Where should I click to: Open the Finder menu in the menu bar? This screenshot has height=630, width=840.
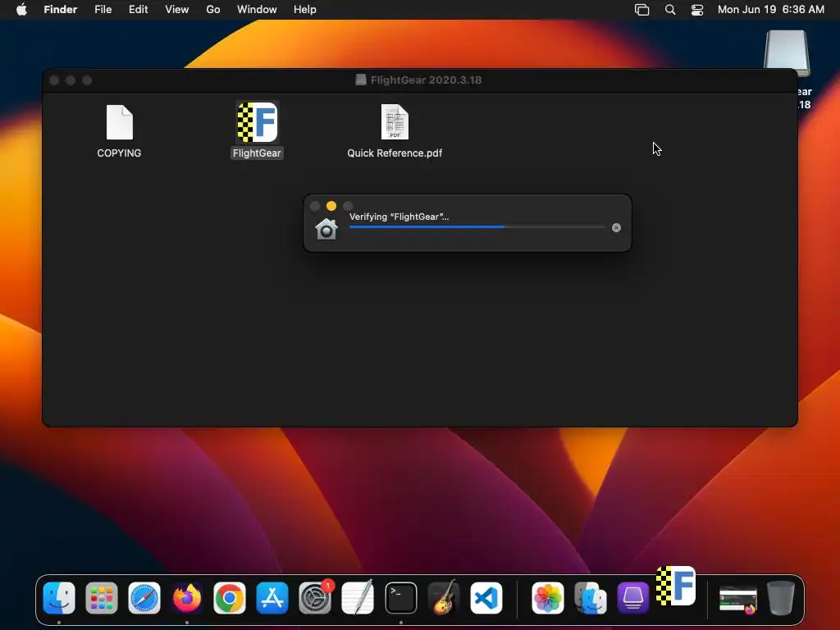coord(61,10)
